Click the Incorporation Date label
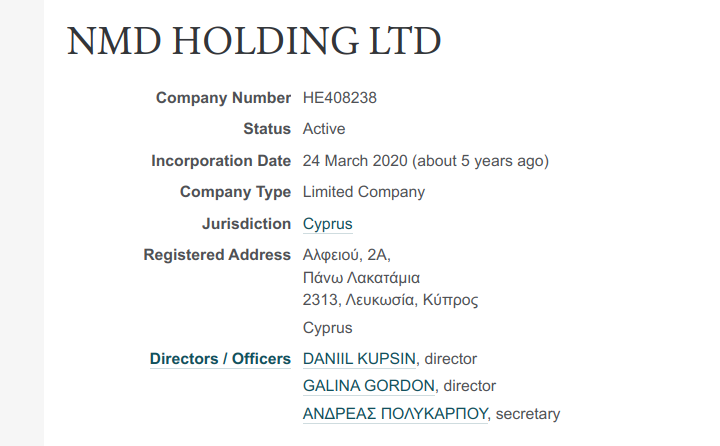 (221, 161)
